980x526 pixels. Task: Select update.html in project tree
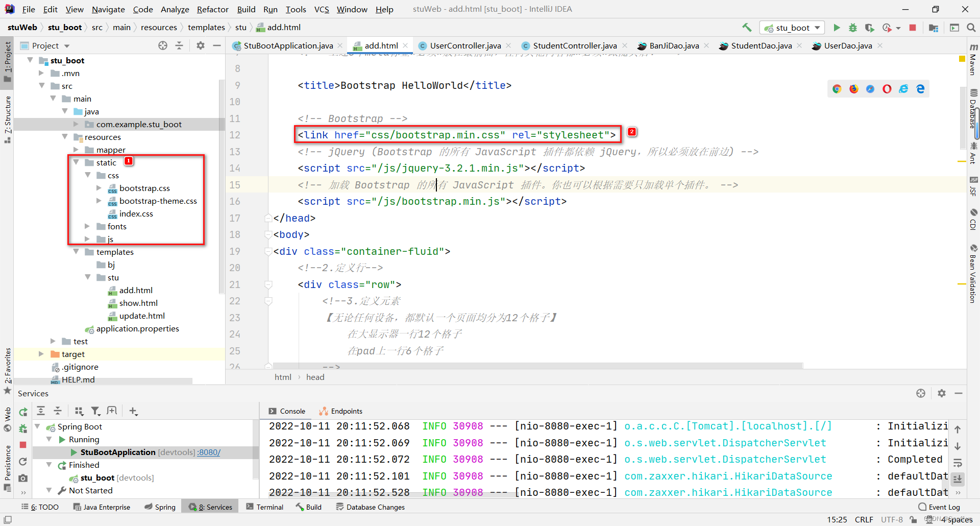coord(142,316)
